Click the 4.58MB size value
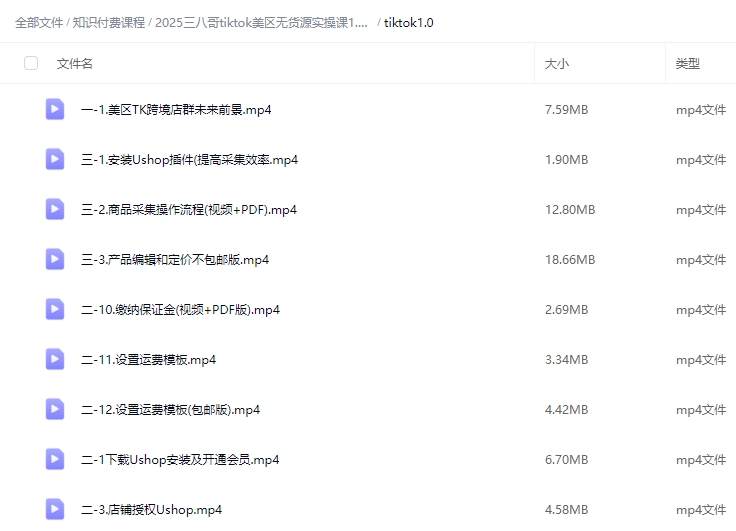Image resolution: width=736 pixels, height=531 pixels. (x=567, y=510)
